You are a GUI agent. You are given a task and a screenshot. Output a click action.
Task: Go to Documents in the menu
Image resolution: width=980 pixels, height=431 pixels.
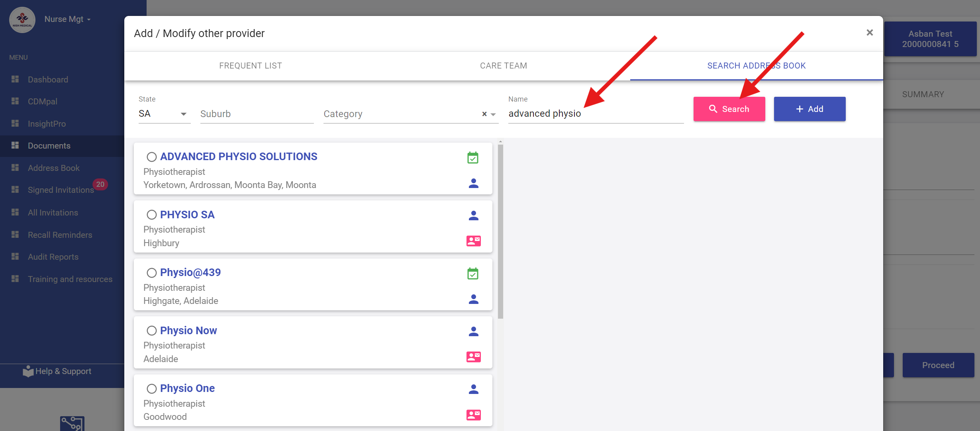point(49,146)
